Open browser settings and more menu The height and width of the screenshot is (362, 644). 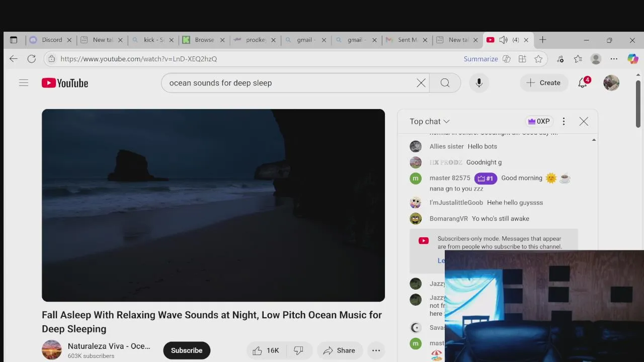614,59
